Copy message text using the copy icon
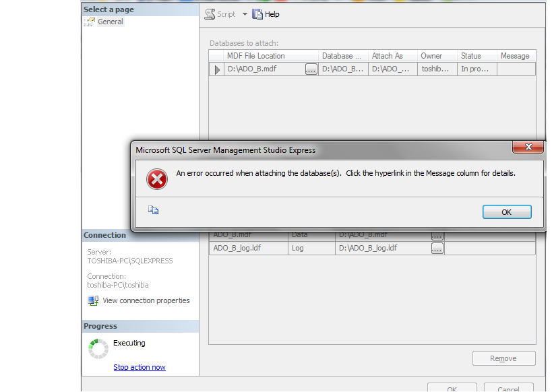552x392 pixels. (x=153, y=210)
